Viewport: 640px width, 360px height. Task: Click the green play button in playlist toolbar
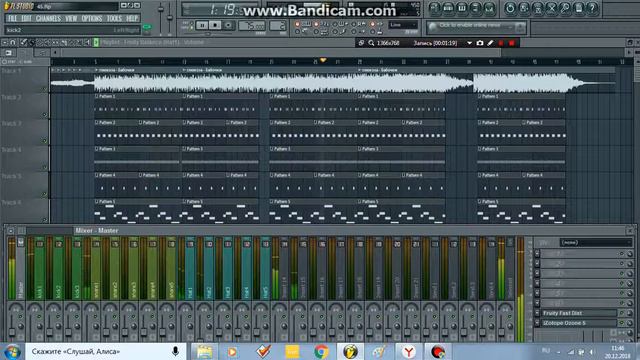point(96,42)
